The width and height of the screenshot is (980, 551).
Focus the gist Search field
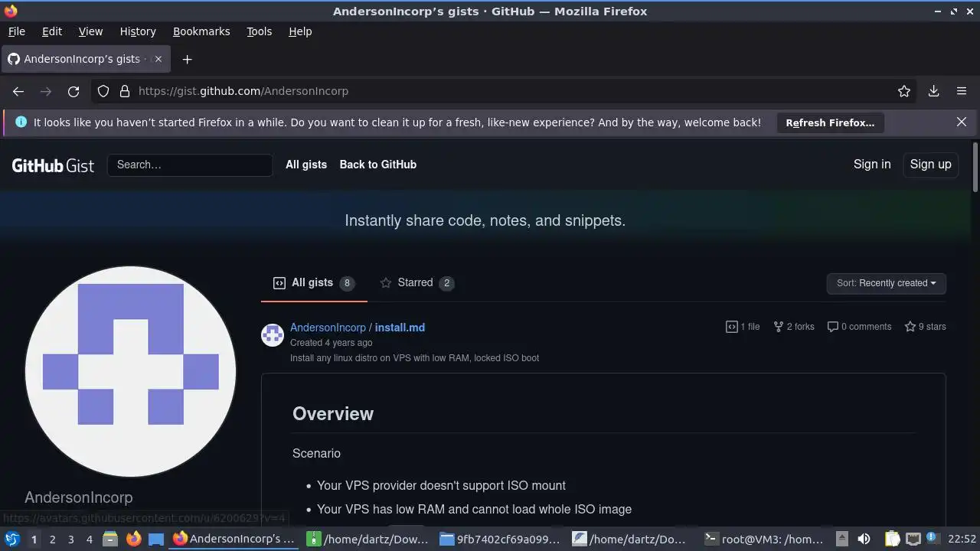[190, 165]
